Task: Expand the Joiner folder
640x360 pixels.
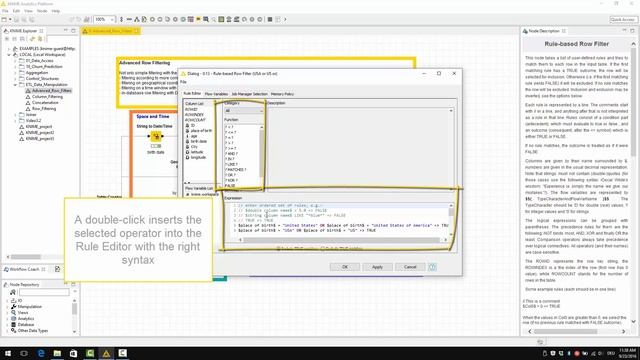Action: coord(16,115)
